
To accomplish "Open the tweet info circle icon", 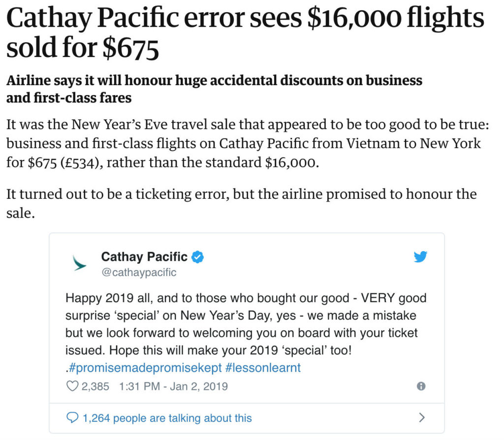I will pos(421,386).
